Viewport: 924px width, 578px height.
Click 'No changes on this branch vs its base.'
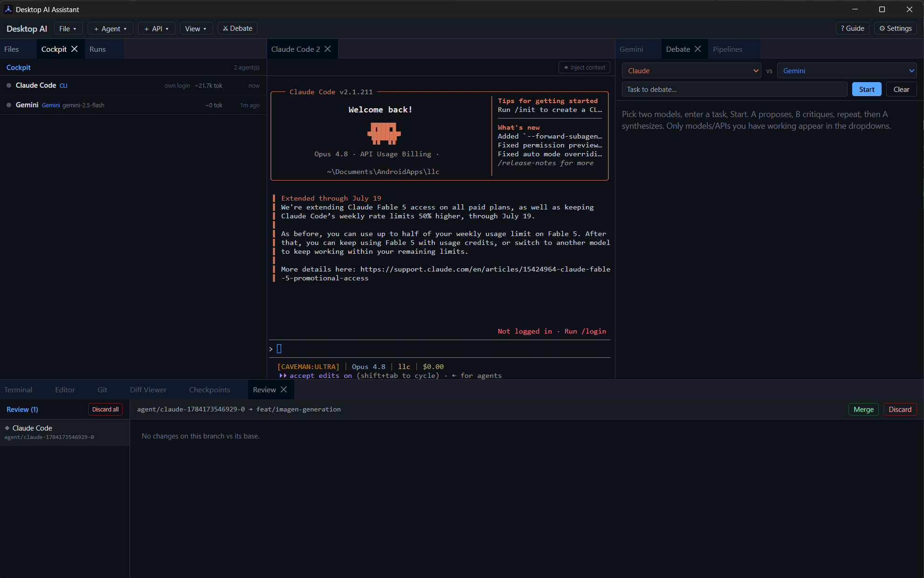coord(200,436)
